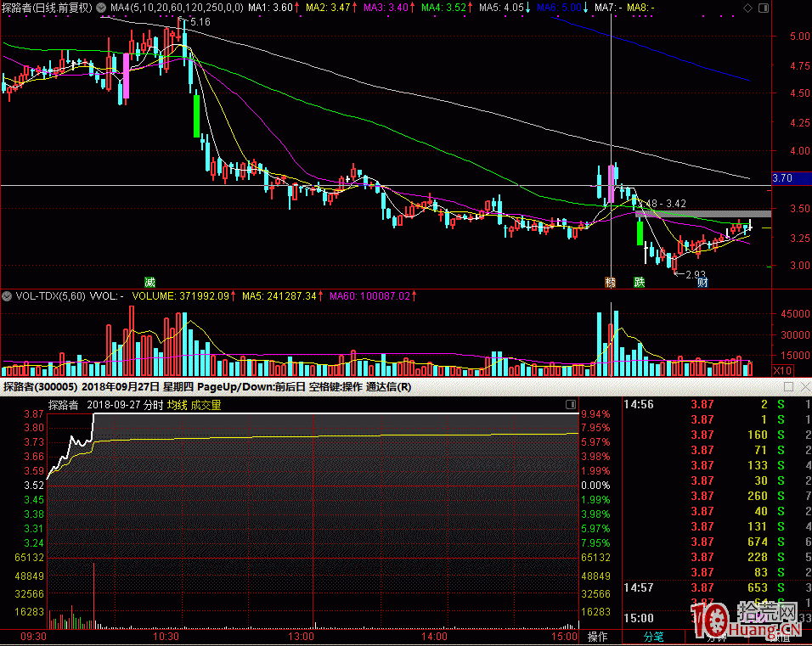Click the 9.94% limit-up percentage label
812x646 pixels.
coord(595,414)
